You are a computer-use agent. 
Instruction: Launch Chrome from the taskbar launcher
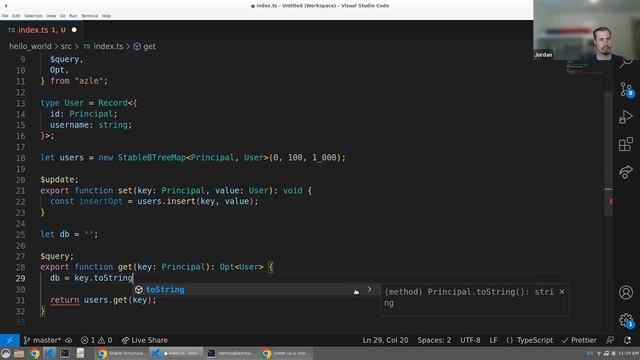click(34, 353)
